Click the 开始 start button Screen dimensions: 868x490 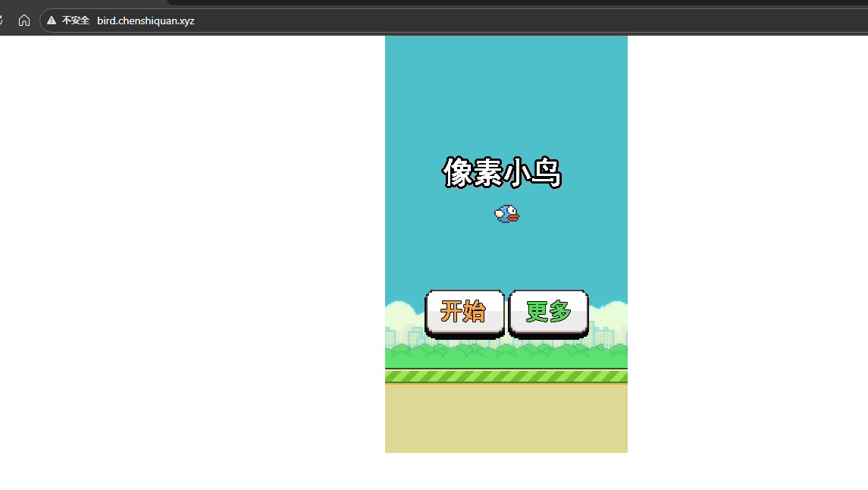(465, 313)
